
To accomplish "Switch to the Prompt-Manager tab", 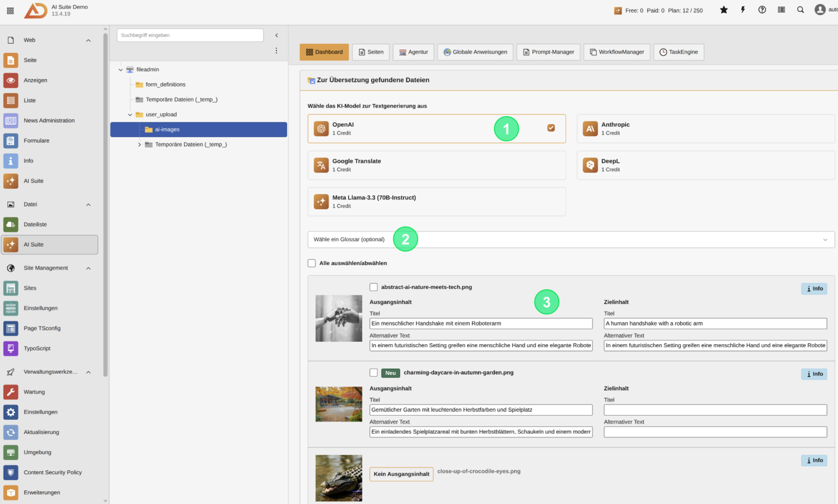I will (548, 52).
